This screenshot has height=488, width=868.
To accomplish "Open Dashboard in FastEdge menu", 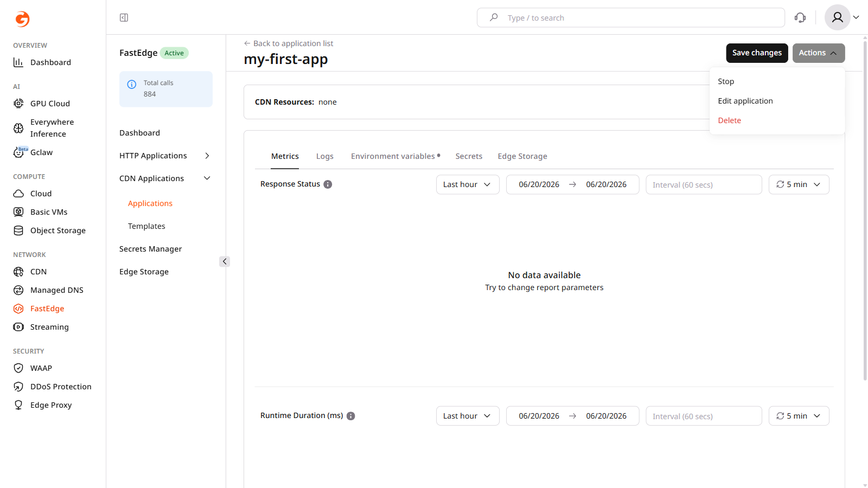I will point(139,133).
